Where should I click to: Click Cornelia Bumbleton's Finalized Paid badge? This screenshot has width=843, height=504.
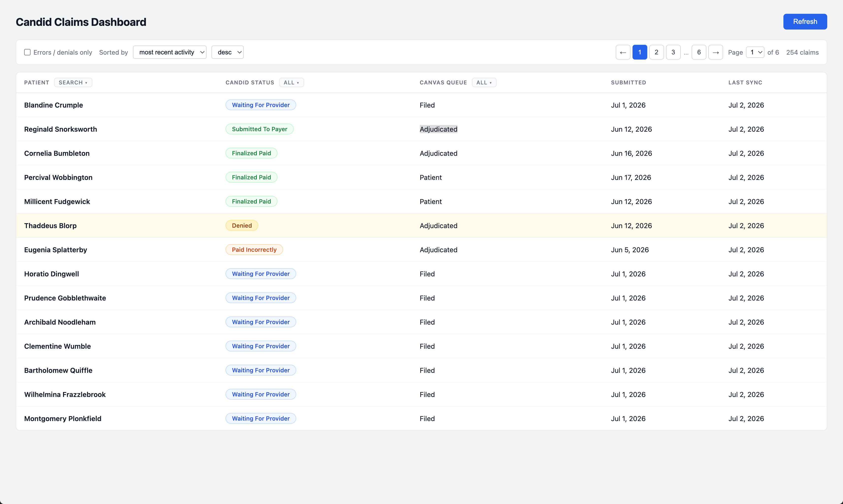click(251, 153)
